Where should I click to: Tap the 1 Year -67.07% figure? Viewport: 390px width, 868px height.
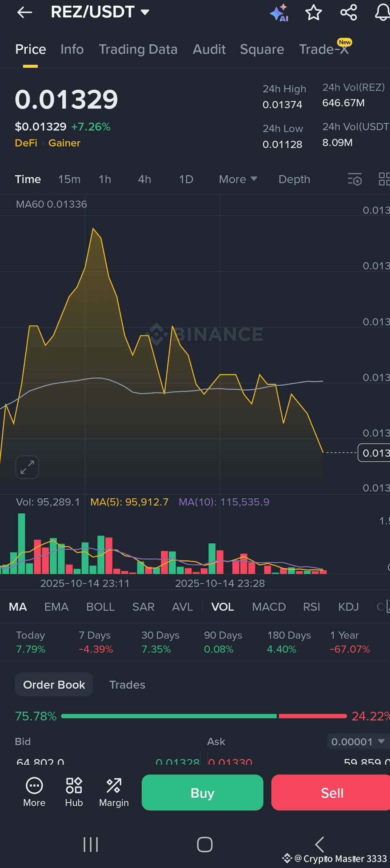(x=350, y=649)
